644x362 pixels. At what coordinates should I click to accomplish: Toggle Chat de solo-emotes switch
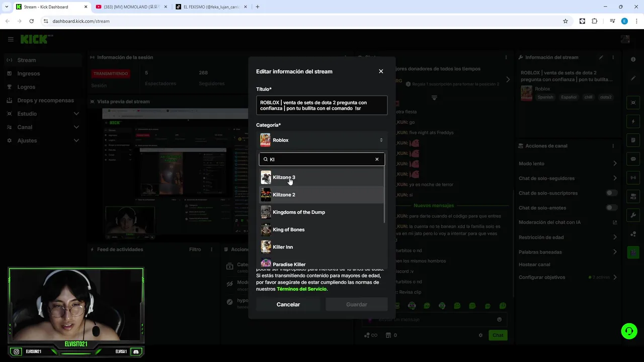point(611,208)
